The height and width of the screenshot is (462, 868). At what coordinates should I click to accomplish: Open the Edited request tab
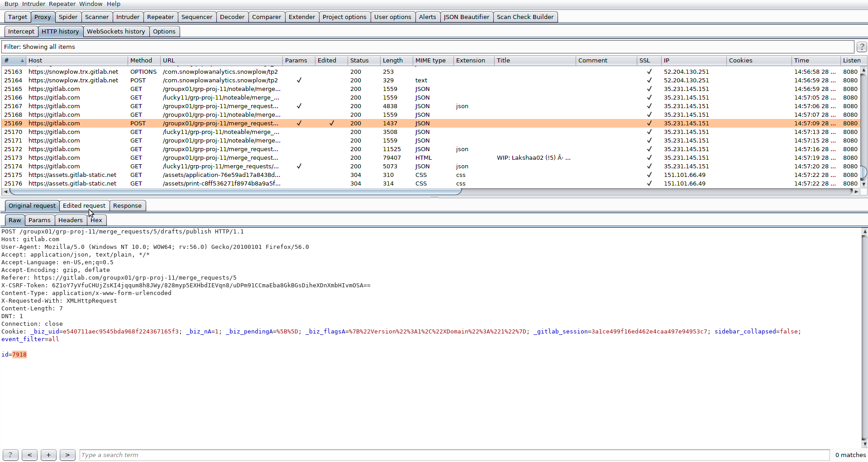84,206
